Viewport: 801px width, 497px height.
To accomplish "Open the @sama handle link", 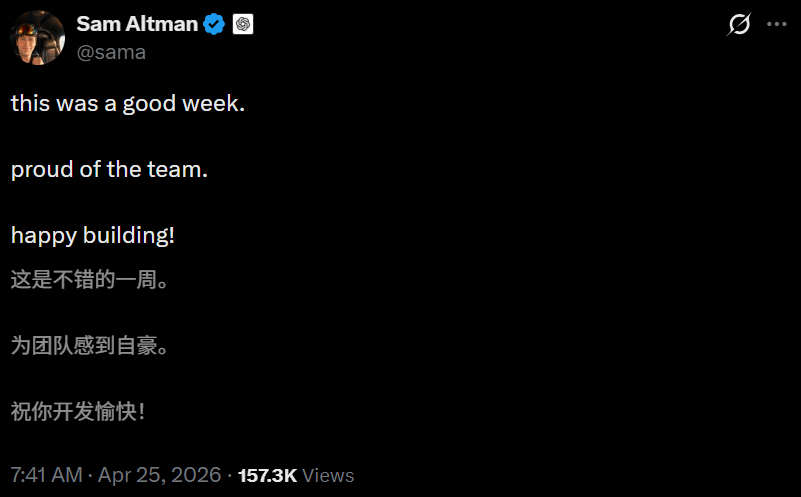I will tap(111, 52).
